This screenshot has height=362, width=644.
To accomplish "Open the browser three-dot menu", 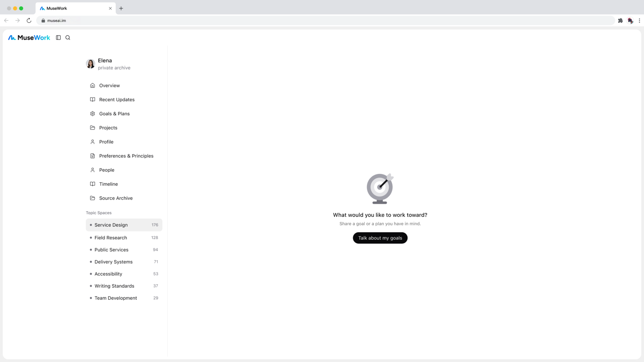I will [639, 21].
